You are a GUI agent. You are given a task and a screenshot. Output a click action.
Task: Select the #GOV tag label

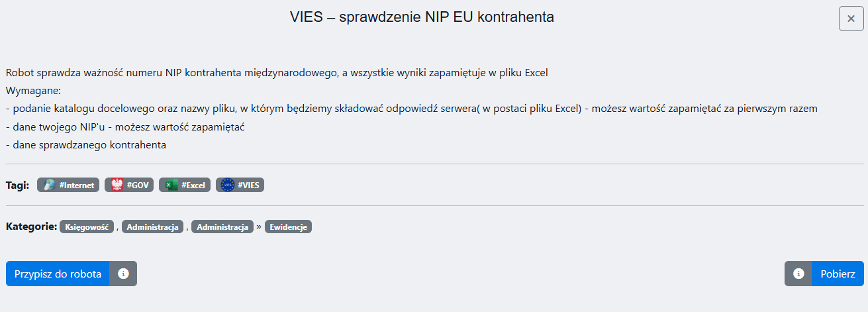138,185
